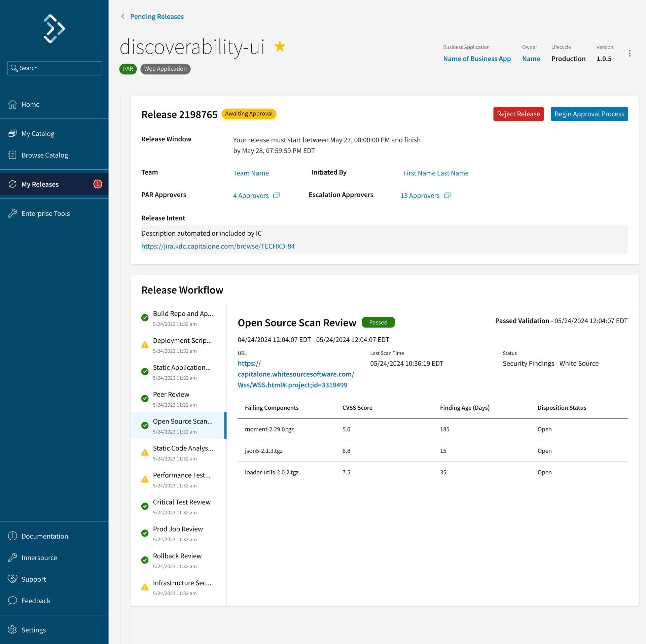This screenshot has width=646, height=644.
Task: Navigate to Enterprise Tools menu item
Action: (45, 213)
